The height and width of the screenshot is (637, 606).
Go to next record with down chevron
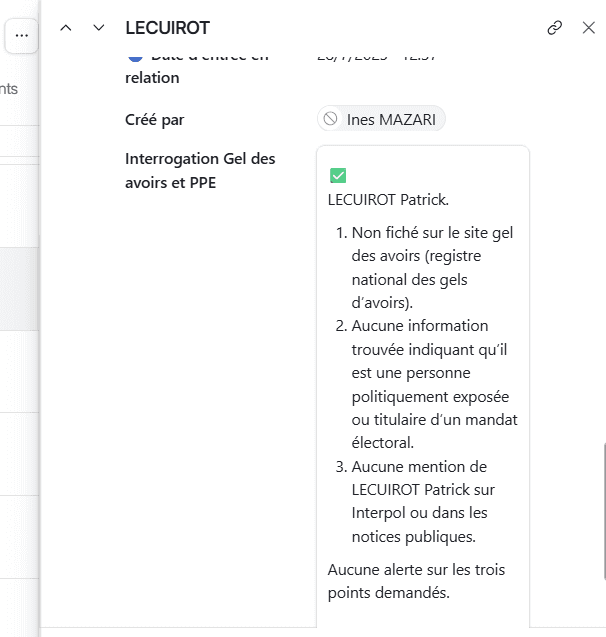pos(98,28)
